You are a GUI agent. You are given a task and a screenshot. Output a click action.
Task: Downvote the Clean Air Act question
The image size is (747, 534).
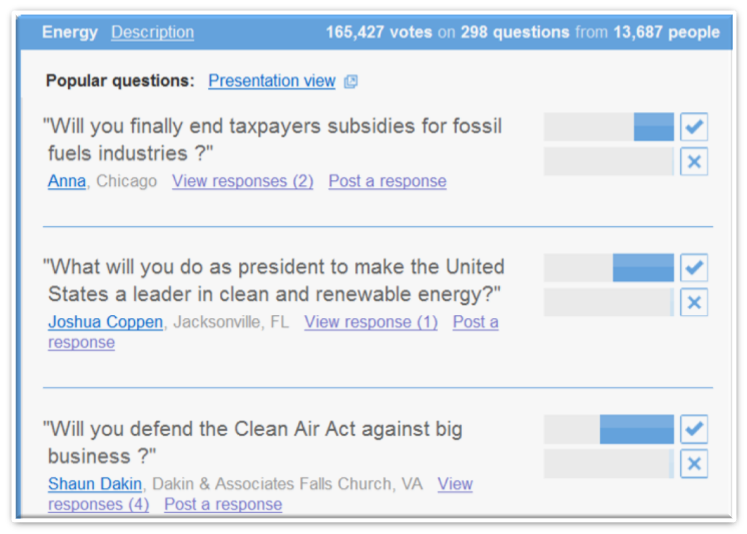click(x=694, y=464)
